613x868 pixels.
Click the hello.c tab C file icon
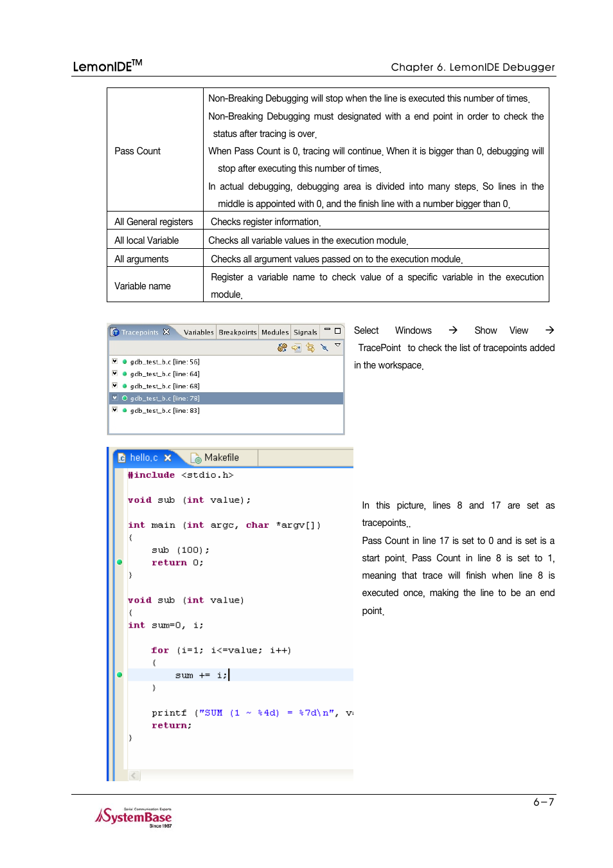pyautogui.click(x=121, y=458)
